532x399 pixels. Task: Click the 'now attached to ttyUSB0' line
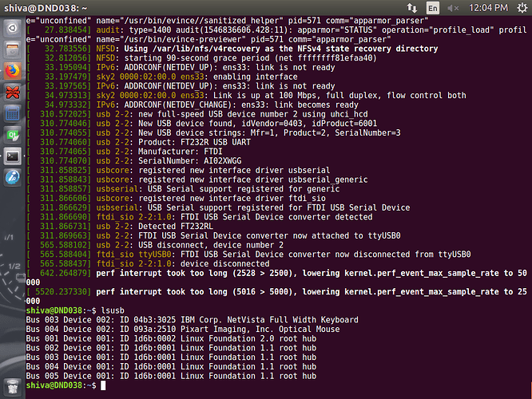pyautogui.click(x=213, y=236)
